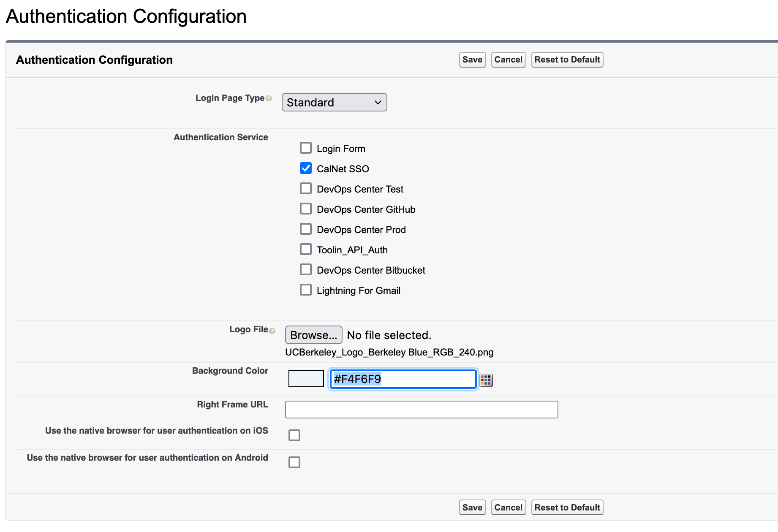Image resolution: width=778 pixels, height=532 pixels.
Task: Click Browse to choose a logo file
Action: coord(313,335)
